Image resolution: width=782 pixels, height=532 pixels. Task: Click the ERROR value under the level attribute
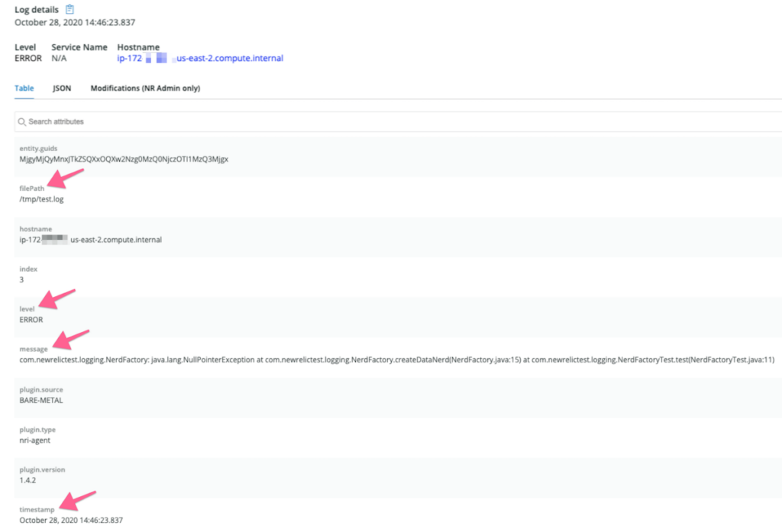pyautogui.click(x=31, y=320)
